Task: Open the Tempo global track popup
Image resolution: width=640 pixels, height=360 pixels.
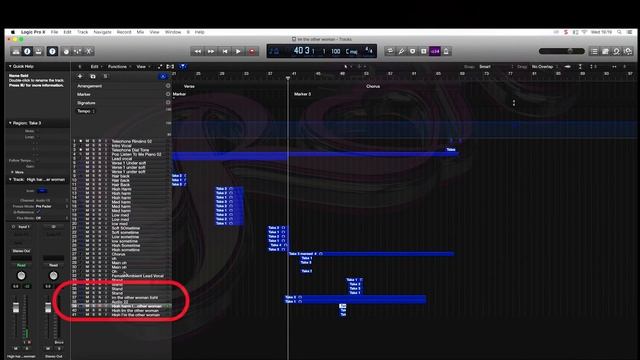Action: tap(86, 111)
